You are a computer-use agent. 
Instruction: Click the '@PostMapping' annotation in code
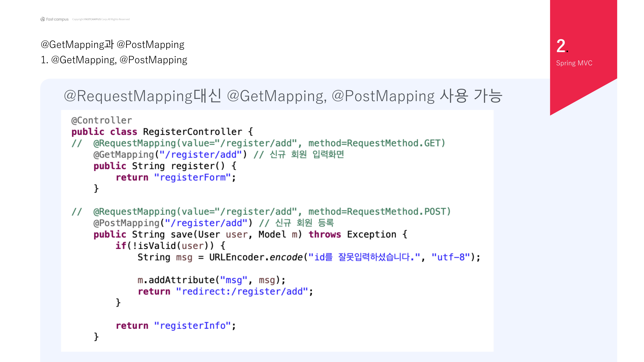click(126, 223)
